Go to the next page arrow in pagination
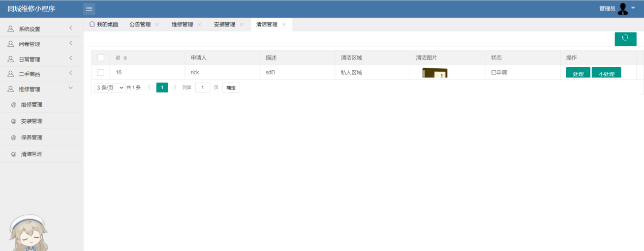644x251 pixels. pos(175,88)
